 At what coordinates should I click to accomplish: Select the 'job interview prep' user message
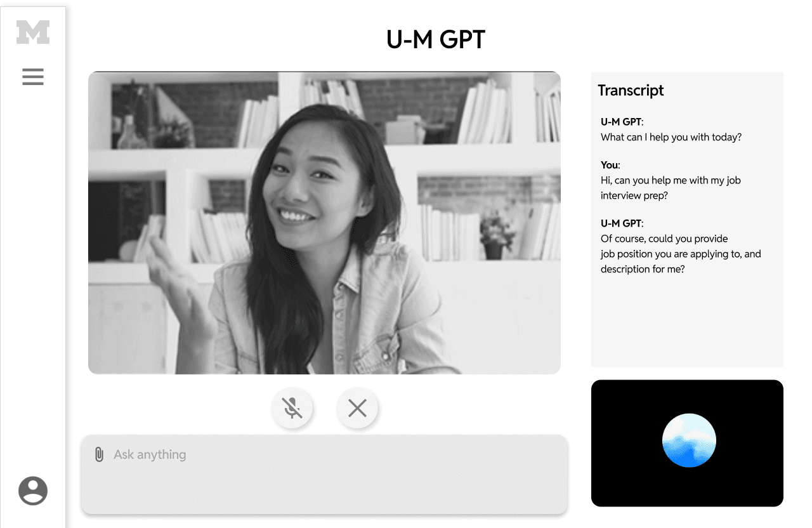(x=671, y=188)
